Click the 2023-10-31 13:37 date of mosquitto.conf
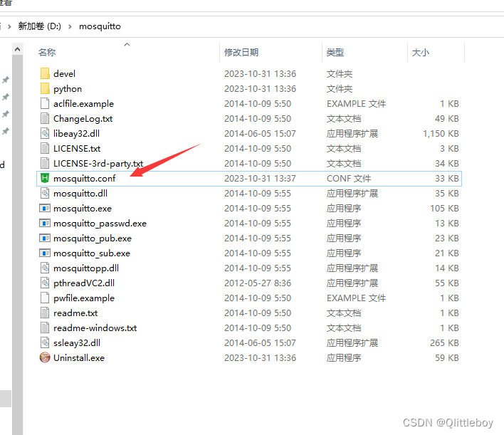Image resolution: width=504 pixels, height=435 pixels. [x=260, y=179]
